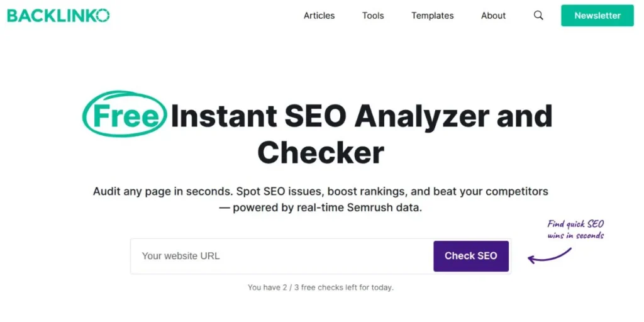Screen dimensions: 644x322
Task: Click the purple curved arrow
Action: 549,255
